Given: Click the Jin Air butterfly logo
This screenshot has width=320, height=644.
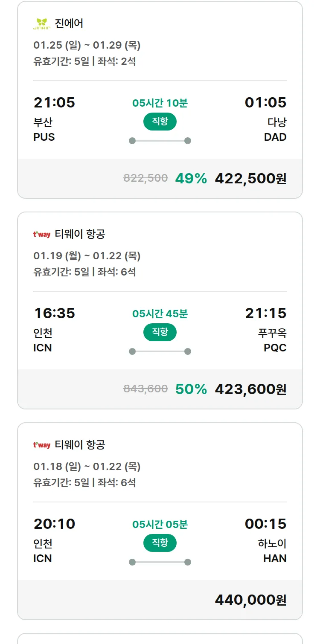Looking at the screenshot, I should point(42,24).
